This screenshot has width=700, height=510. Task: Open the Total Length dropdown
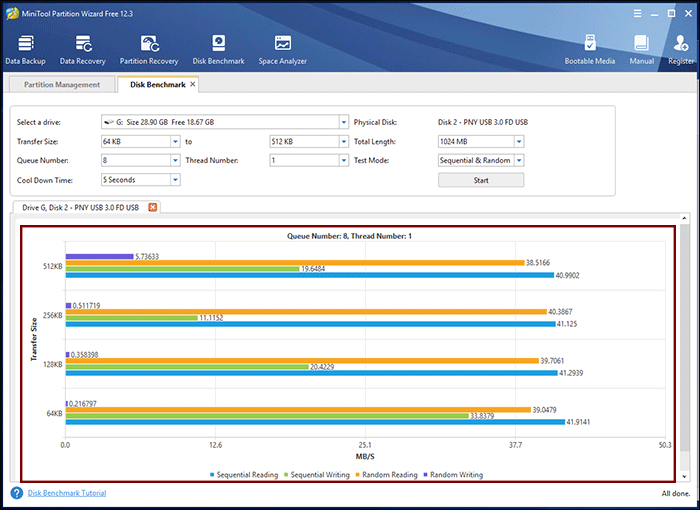click(519, 142)
